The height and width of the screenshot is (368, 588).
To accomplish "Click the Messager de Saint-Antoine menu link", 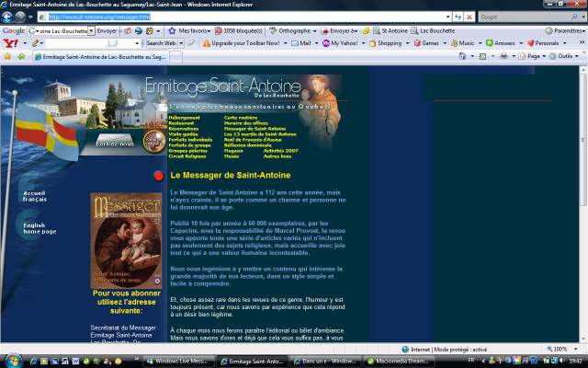I will (254, 129).
